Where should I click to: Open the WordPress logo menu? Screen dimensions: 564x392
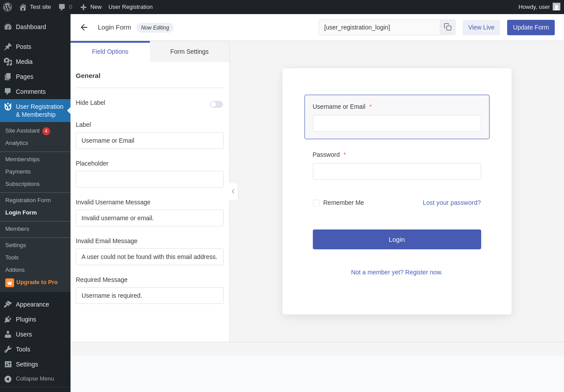7,7
